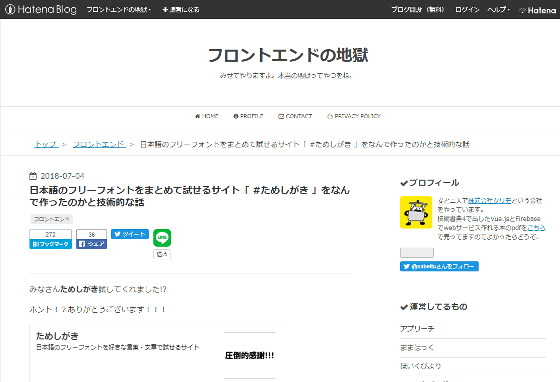560x382 pixels.
Task: Expand the ヘルプ dropdown menu
Action: click(499, 10)
